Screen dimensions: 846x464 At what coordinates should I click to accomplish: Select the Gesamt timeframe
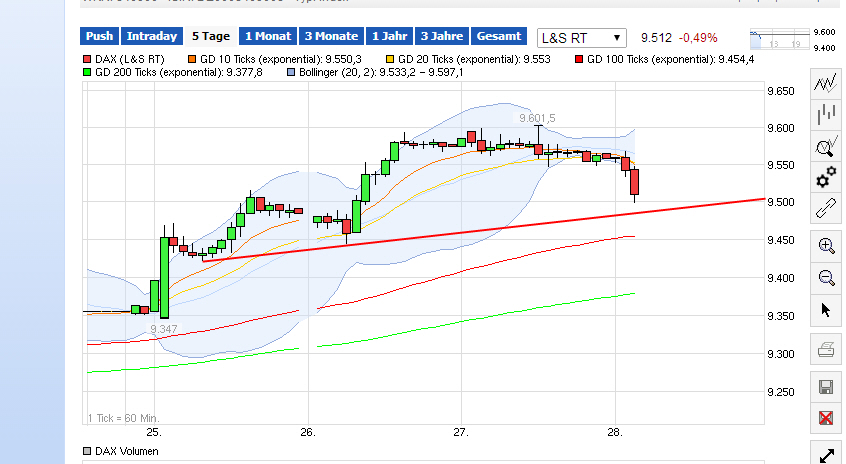point(499,36)
